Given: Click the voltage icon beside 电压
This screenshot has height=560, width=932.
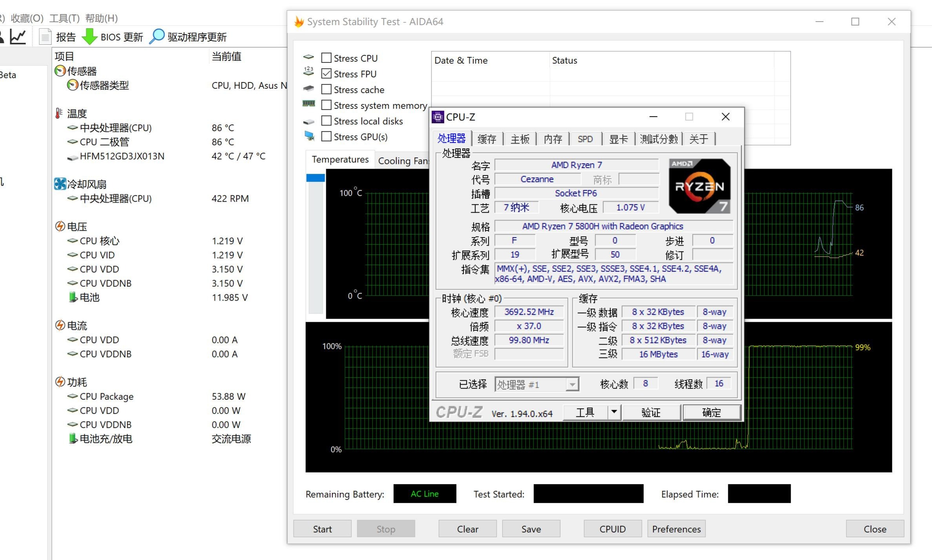Looking at the screenshot, I should pos(60,226).
